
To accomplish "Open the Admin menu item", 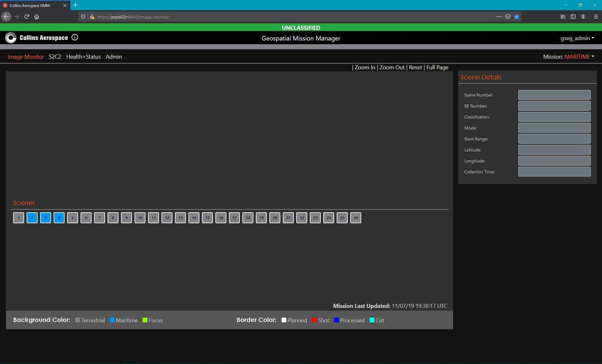I will pyautogui.click(x=114, y=57).
